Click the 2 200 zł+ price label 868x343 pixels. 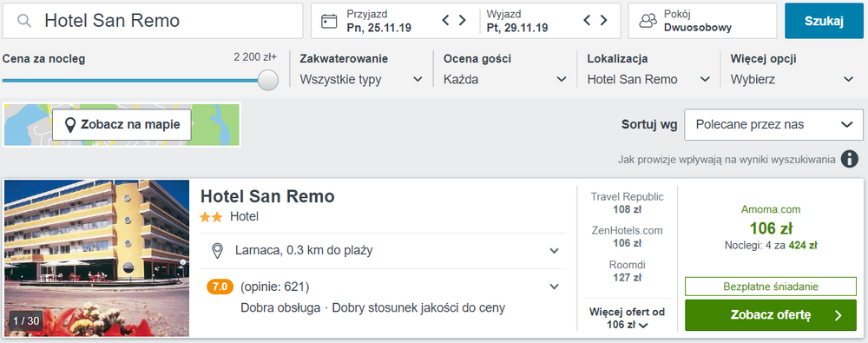pyautogui.click(x=254, y=56)
